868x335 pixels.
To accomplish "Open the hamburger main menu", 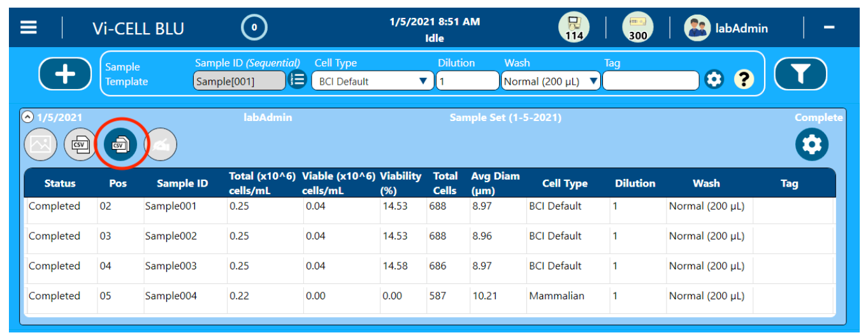I will tap(28, 28).
